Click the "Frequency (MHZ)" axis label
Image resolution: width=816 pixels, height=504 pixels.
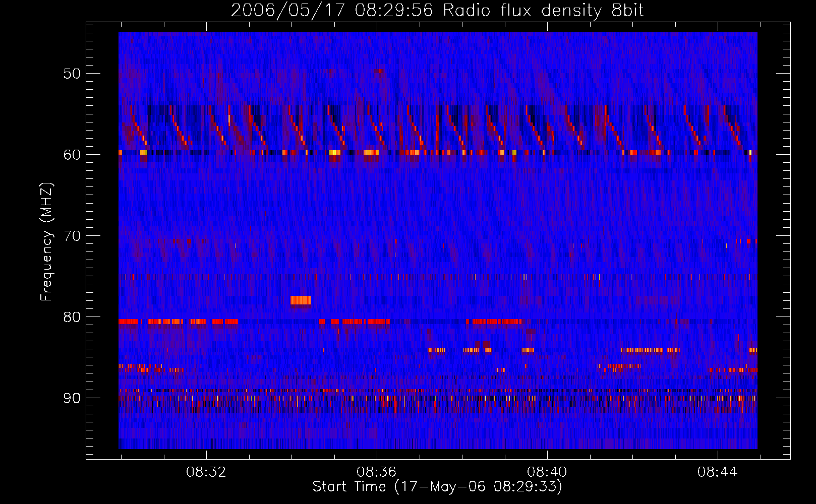(46, 242)
